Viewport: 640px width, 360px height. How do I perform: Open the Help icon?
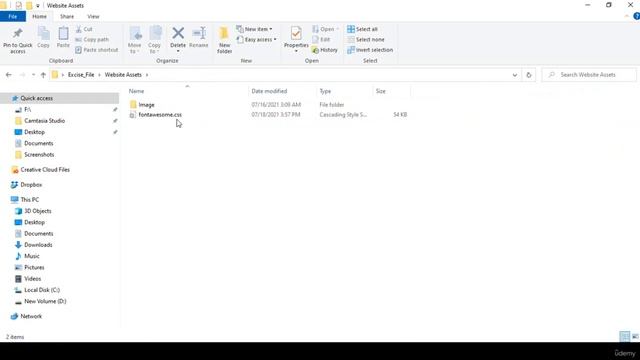point(636,16)
